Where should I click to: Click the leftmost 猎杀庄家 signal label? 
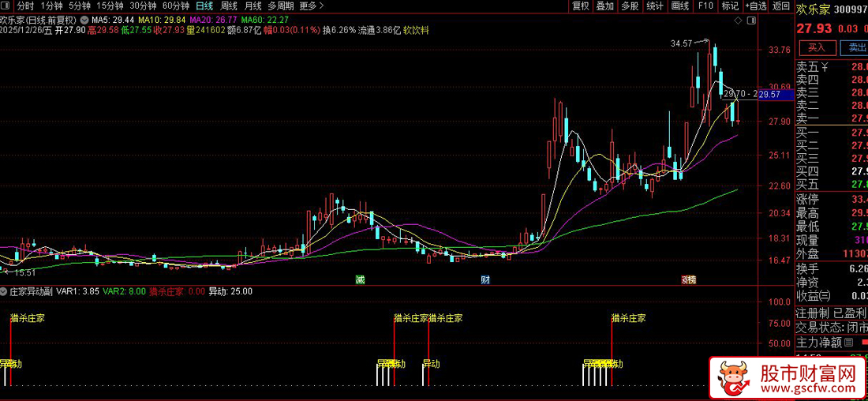[28, 318]
